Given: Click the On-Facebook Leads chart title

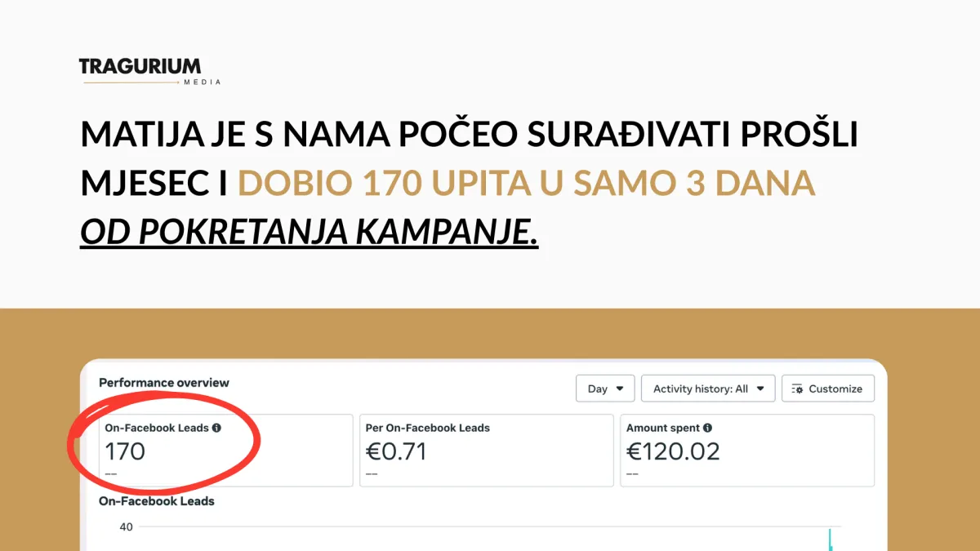Looking at the screenshot, I should (157, 501).
